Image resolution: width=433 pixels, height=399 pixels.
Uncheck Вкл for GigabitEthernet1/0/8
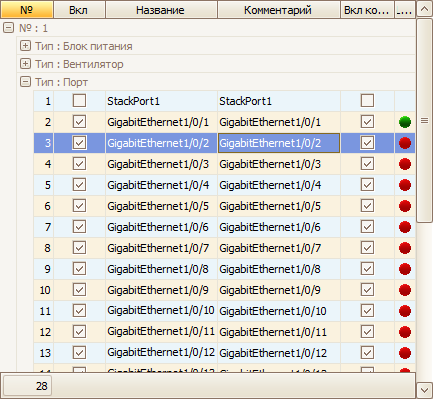point(79,269)
